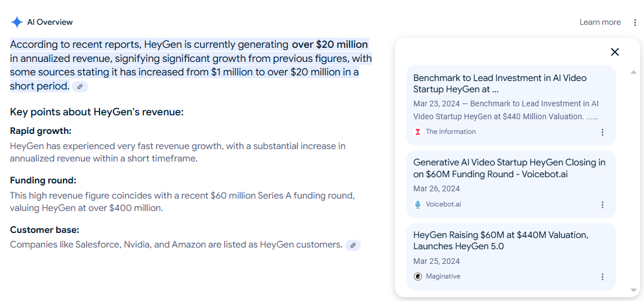Click The Information site favicon

(x=418, y=132)
